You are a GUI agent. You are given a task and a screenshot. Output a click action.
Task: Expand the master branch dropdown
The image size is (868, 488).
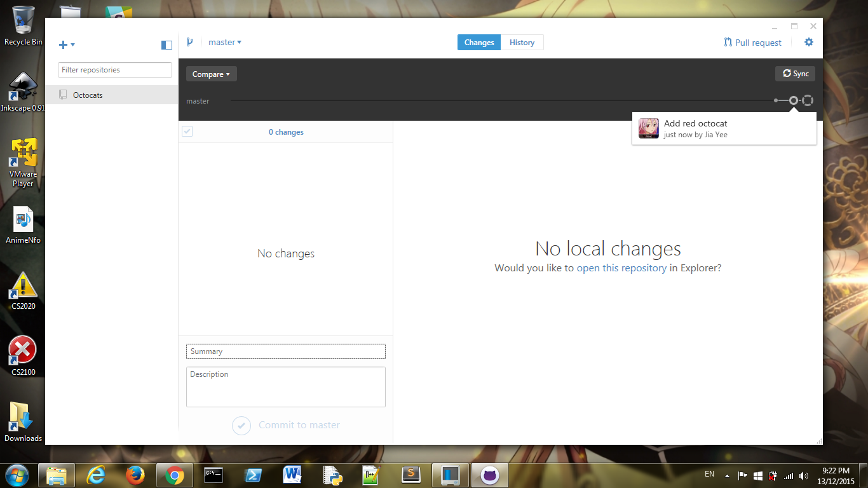(225, 42)
